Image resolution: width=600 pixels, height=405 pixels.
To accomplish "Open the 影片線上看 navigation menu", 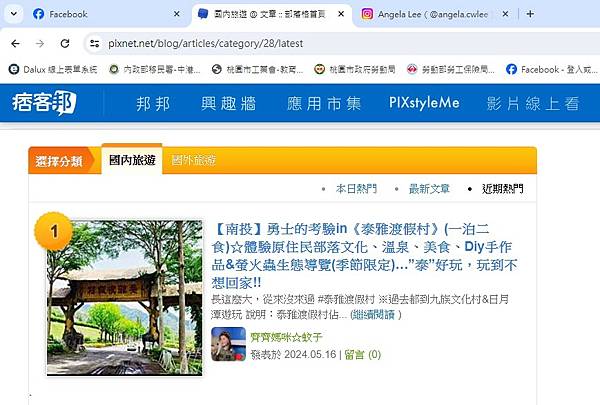I will (533, 103).
